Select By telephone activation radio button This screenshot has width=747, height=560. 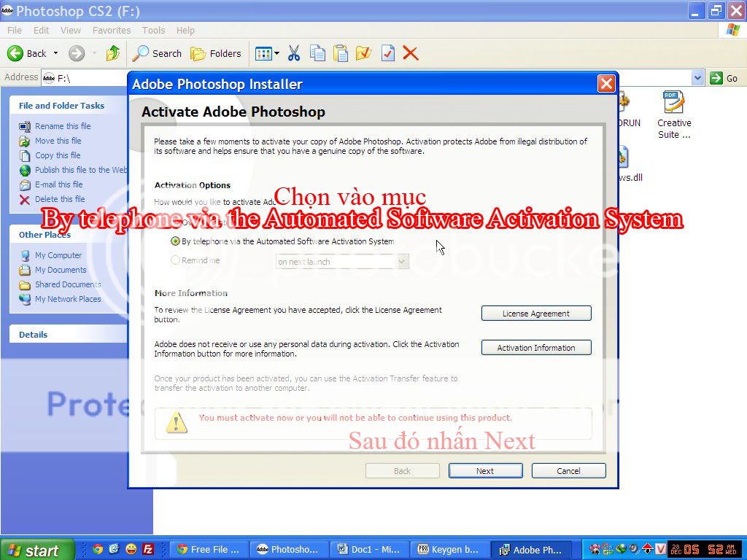(175, 241)
